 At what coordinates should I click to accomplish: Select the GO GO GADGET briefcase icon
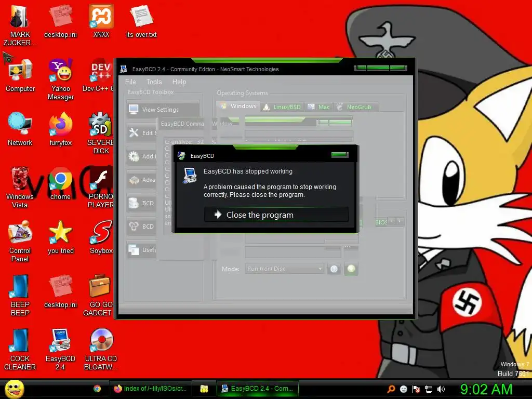98,296
